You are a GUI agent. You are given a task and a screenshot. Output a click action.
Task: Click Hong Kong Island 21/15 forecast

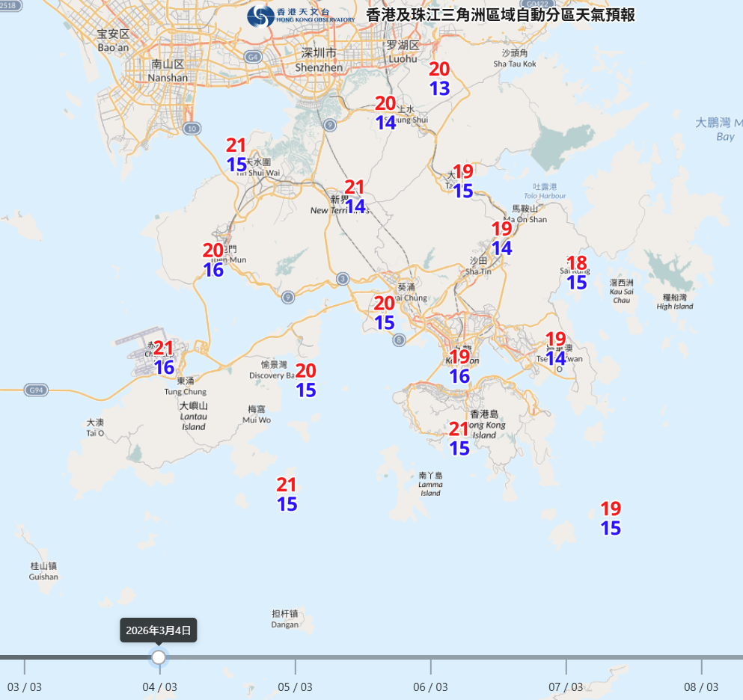click(459, 438)
